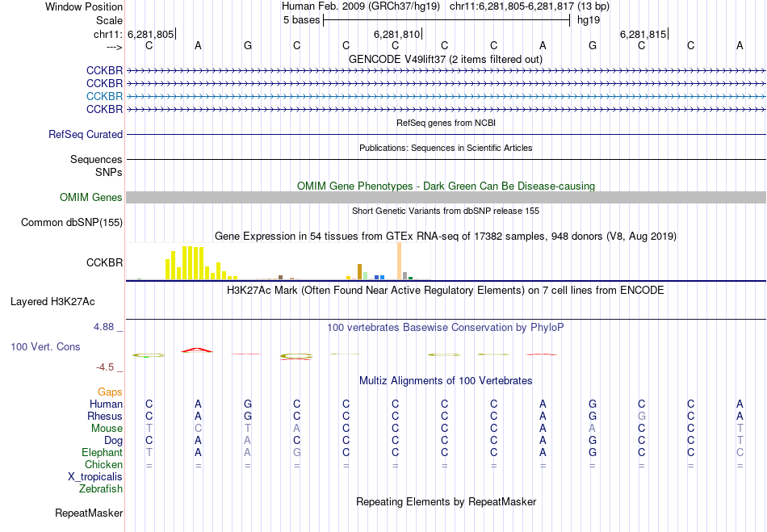Click the 6,281,805 position marker
This screenshot has width=767, height=532.
tap(151, 34)
